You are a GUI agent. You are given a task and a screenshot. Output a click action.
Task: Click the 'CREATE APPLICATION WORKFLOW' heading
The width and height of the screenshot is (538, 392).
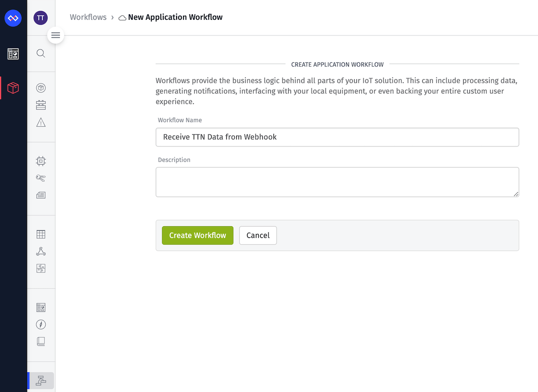pos(337,65)
